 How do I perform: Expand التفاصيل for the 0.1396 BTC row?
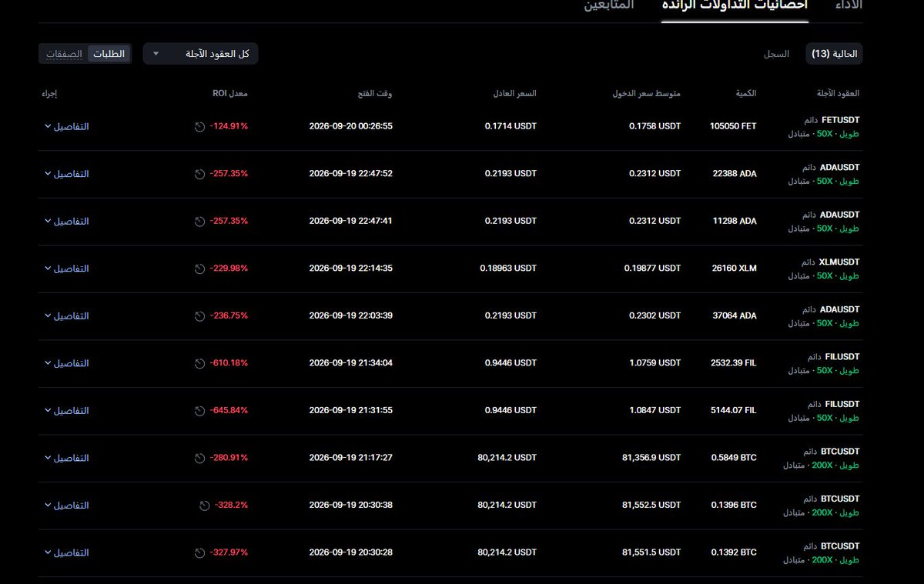tap(66, 506)
